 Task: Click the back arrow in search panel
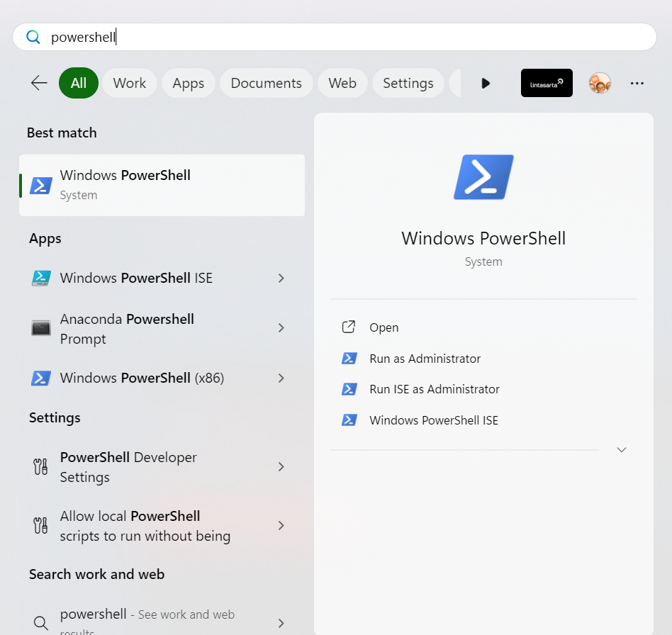pyautogui.click(x=39, y=83)
